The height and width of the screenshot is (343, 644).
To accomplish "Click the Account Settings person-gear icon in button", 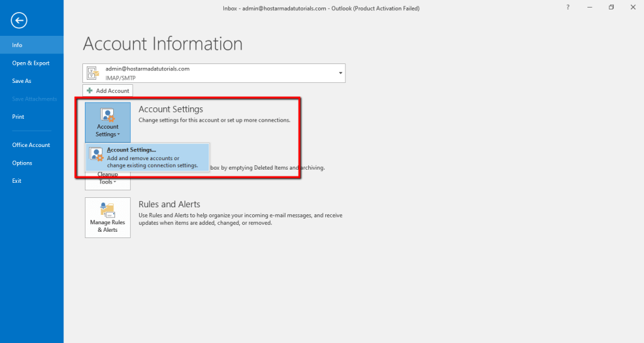I will tap(108, 115).
